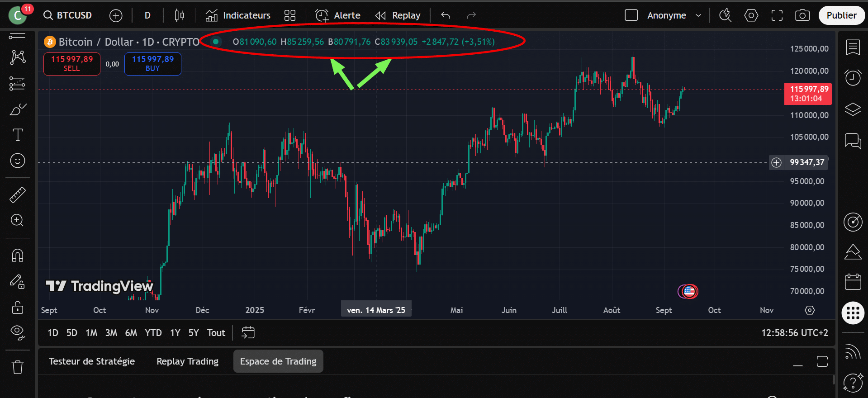The height and width of the screenshot is (398, 868).
Task: Hide all drawings with eye icon
Action: (x=18, y=332)
